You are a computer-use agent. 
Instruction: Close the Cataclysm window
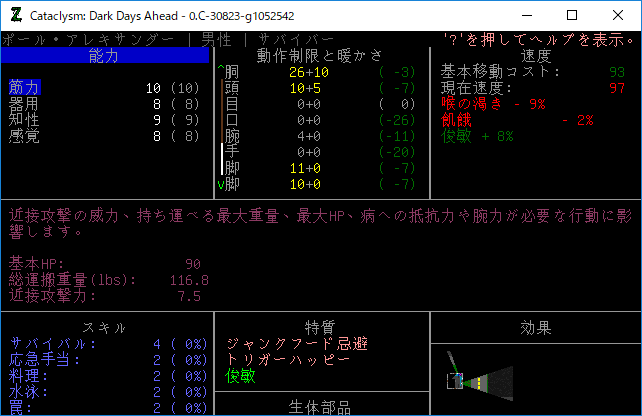[618, 15]
